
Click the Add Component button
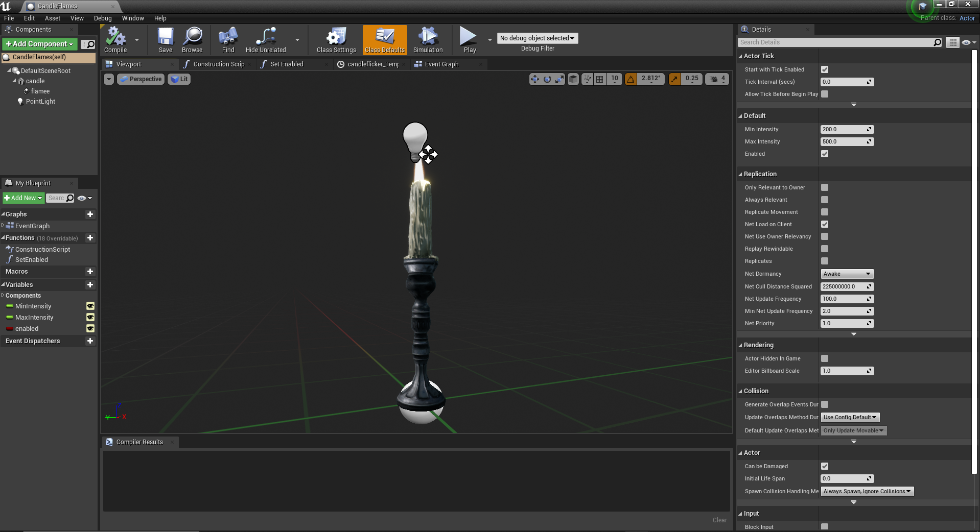(x=40, y=44)
